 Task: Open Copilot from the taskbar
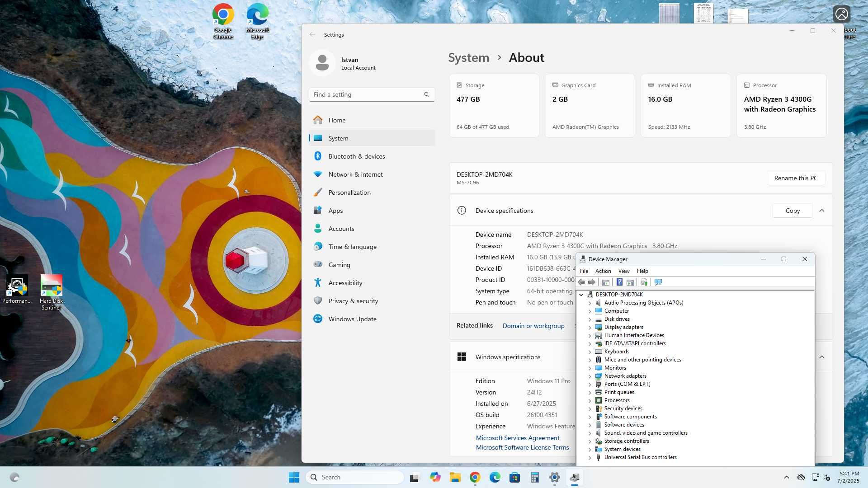pyautogui.click(x=435, y=477)
